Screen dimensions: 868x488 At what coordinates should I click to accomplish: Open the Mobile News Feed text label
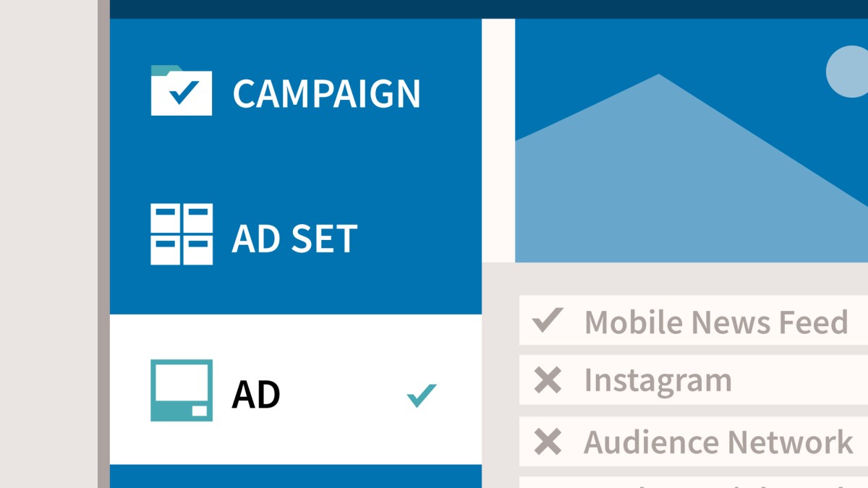716,322
